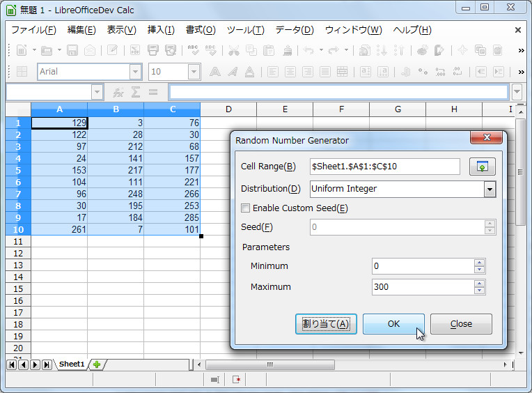Click the Close button in dialog
The height and width of the screenshot is (393, 532).
461,324
